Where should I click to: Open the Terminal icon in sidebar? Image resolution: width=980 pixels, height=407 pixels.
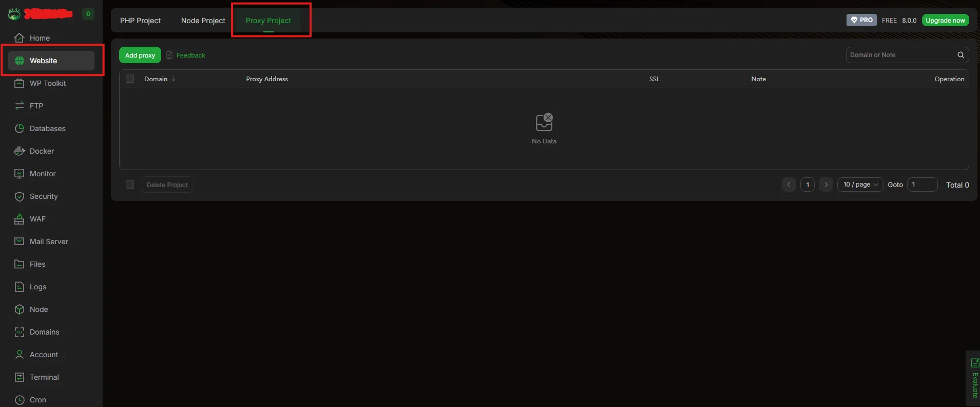(20, 377)
